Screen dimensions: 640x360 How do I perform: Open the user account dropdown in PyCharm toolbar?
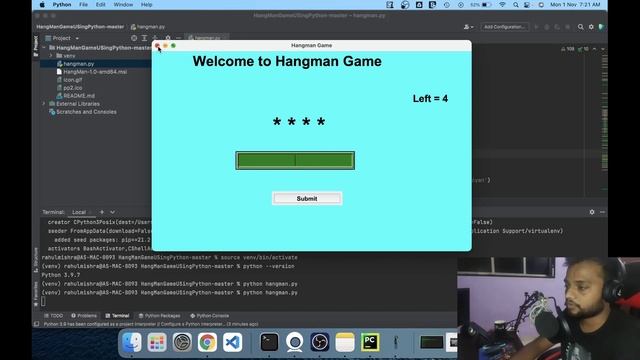[x=469, y=27]
